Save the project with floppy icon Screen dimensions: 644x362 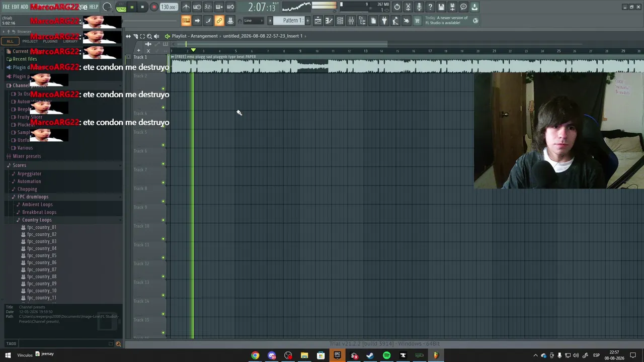(x=441, y=7)
